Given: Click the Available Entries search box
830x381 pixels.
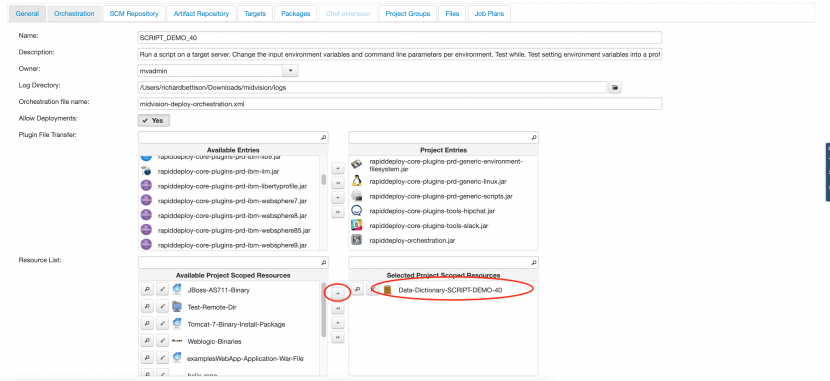Looking at the screenshot, I should tap(233, 138).
